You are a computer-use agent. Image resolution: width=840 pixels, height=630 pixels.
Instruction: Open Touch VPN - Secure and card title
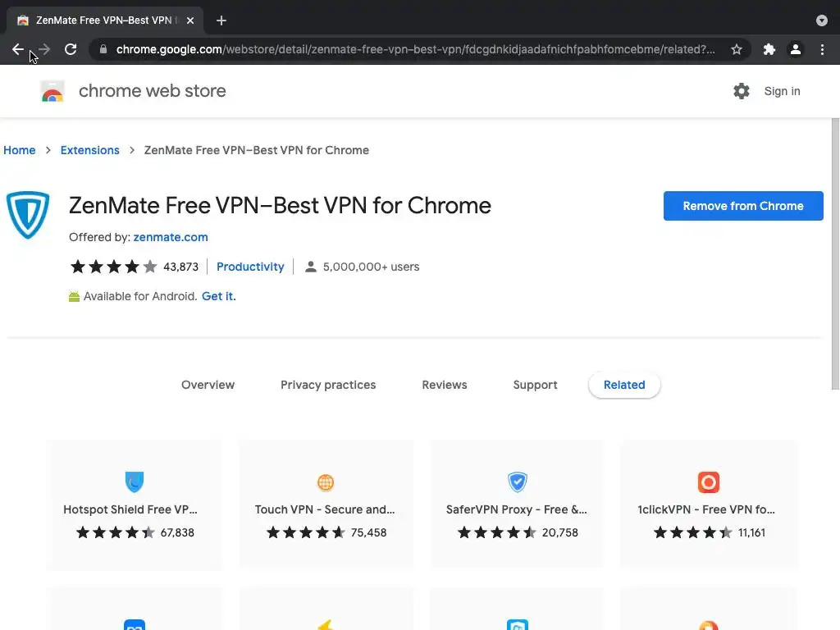point(325,509)
